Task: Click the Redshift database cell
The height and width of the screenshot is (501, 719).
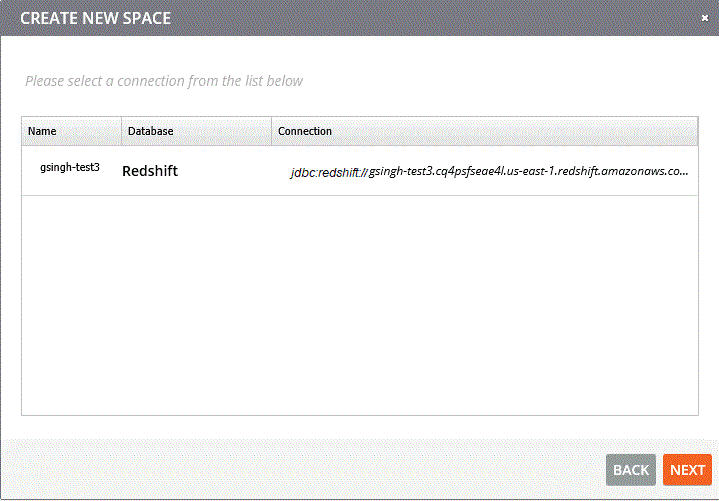Action: point(150,171)
